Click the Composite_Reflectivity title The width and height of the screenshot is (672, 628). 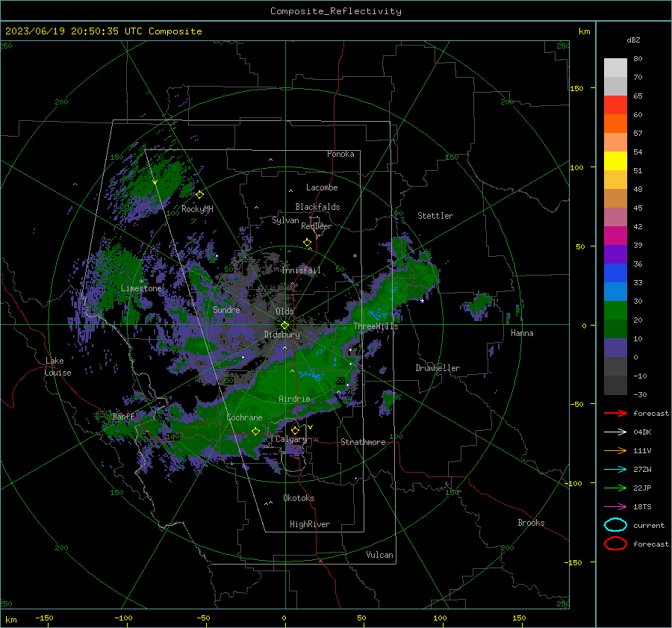click(x=336, y=11)
